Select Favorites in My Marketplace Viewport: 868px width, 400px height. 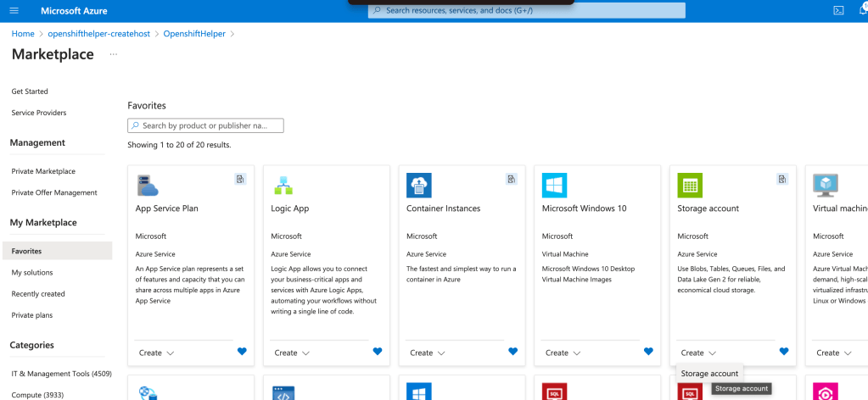pos(57,251)
